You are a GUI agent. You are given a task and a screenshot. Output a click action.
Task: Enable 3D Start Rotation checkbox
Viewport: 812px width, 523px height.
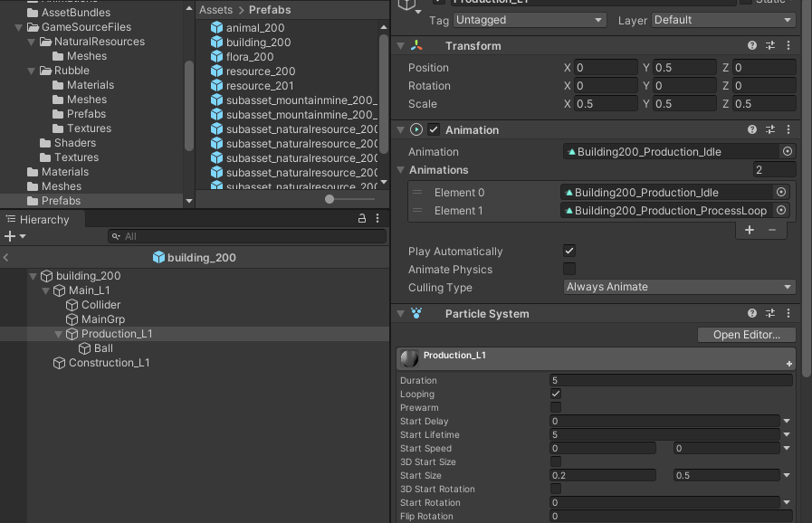click(555, 489)
